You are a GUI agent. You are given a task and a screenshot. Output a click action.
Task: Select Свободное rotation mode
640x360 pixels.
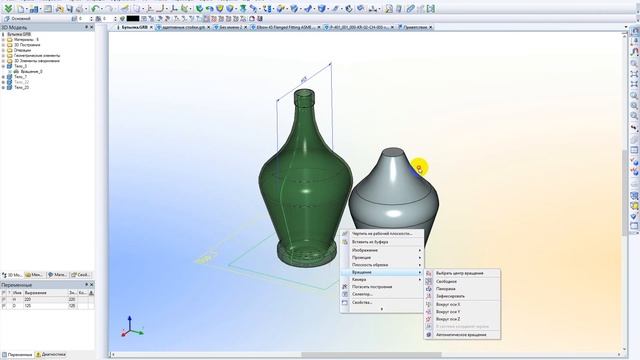[462, 281]
